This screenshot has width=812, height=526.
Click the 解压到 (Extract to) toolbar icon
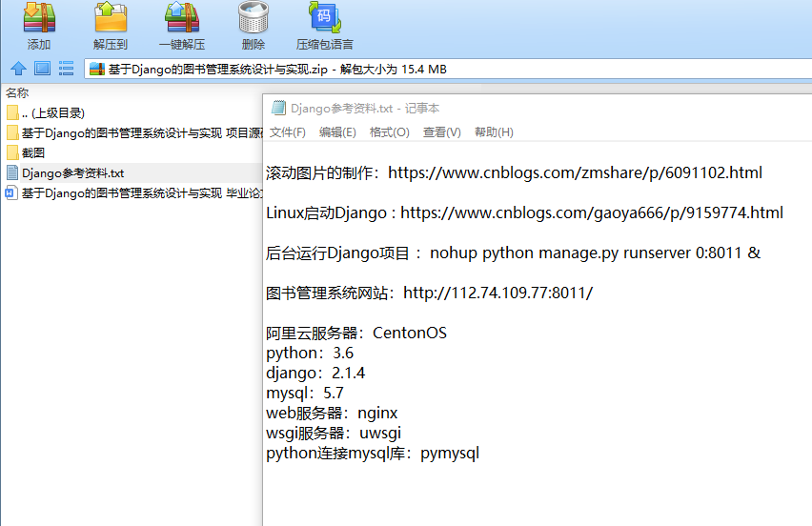pos(111,17)
